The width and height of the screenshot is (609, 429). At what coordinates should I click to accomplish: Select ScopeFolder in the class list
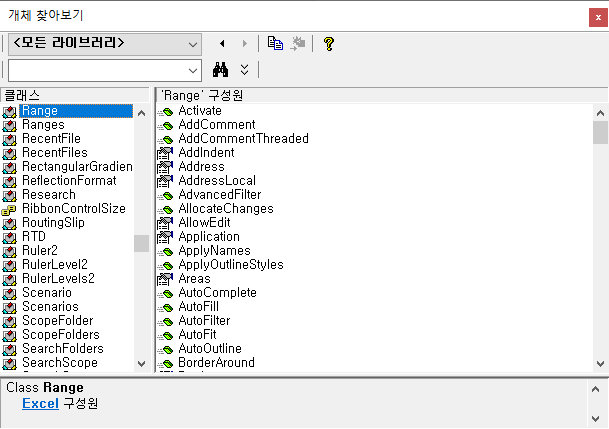[57, 320]
